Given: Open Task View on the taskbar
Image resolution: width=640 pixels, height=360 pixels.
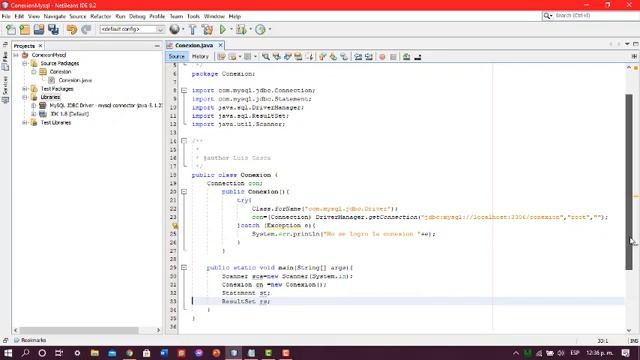Looking at the screenshot, I should (x=59, y=353).
